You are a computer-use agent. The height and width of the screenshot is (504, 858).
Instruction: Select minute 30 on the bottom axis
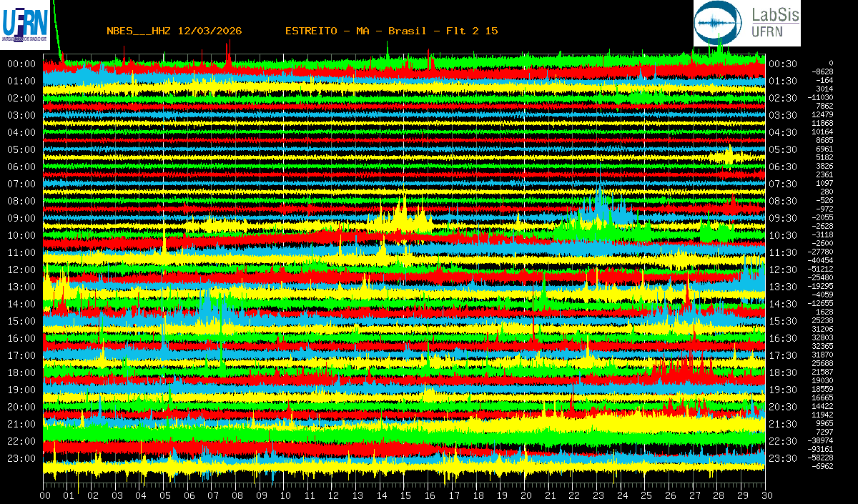(766, 495)
